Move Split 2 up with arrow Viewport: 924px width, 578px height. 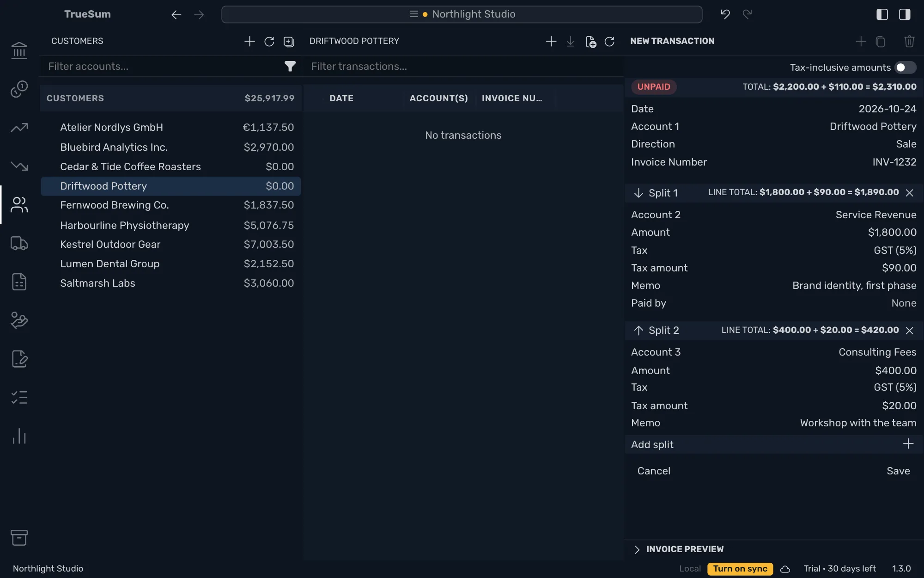[x=638, y=331]
